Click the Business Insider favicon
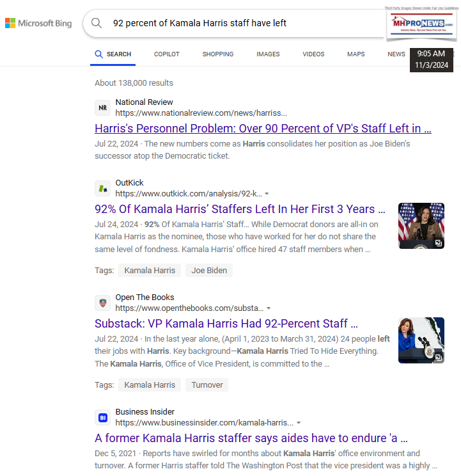The image size is (461, 476). [x=102, y=417]
